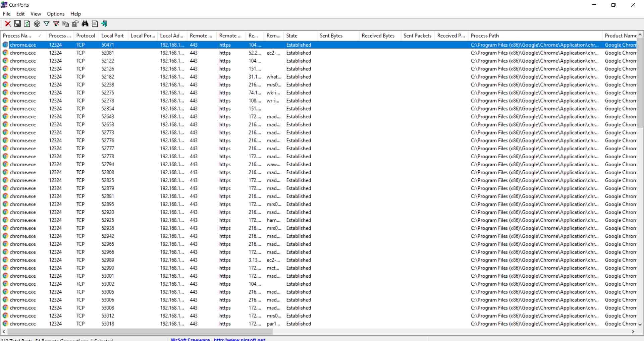Sort by the Process Name column header
644x341 pixels.
23,36
